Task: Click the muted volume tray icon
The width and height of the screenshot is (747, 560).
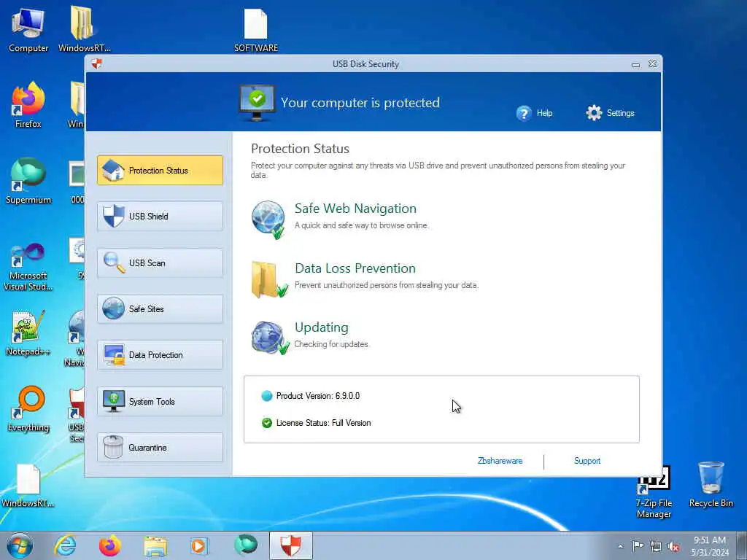Action: 673,546
